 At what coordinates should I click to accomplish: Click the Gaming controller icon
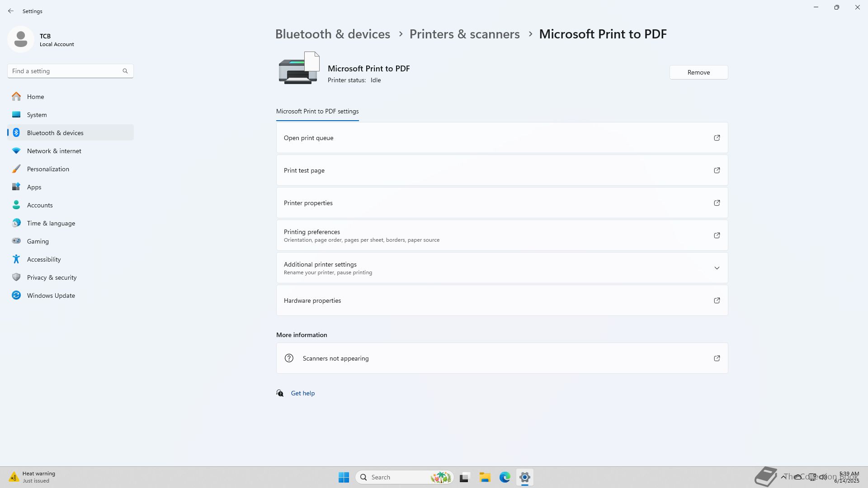(x=16, y=241)
